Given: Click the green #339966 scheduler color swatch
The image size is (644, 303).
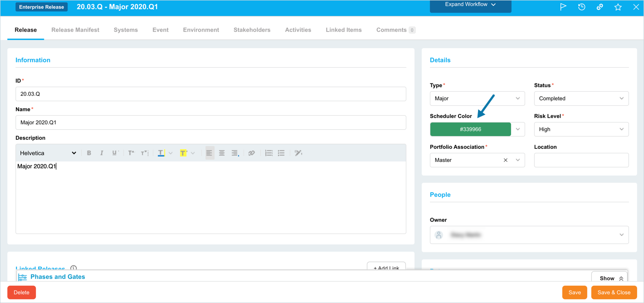Looking at the screenshot, I should 470,129.
